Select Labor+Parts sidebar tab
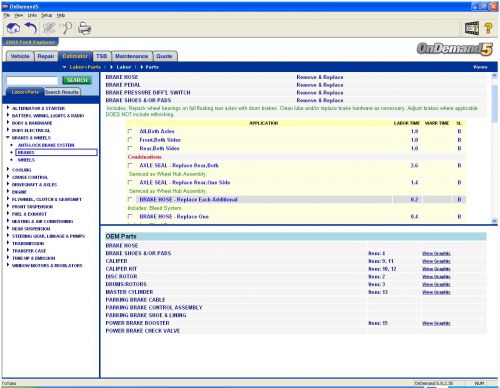Screen dimensions: 500x388 coord(25,92)
